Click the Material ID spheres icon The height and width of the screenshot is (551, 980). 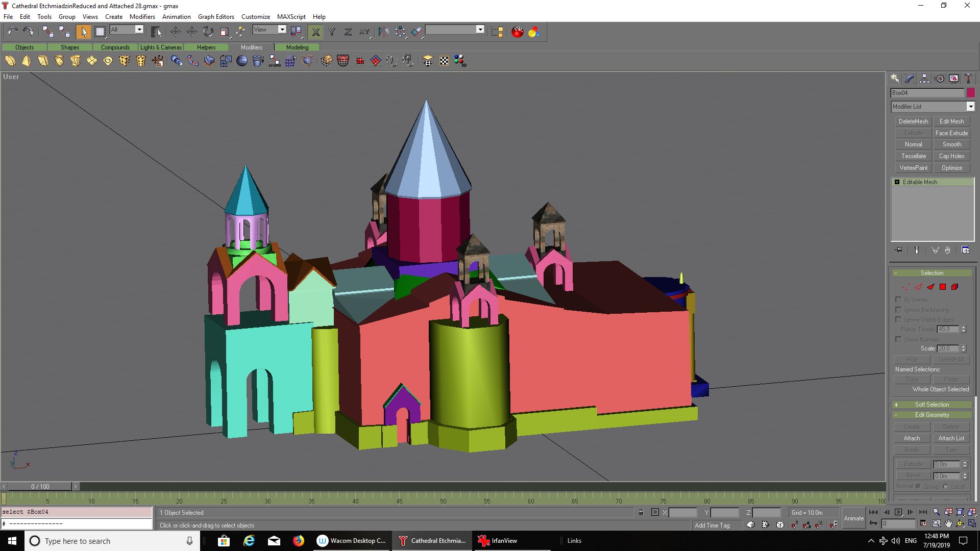(460, 61)
